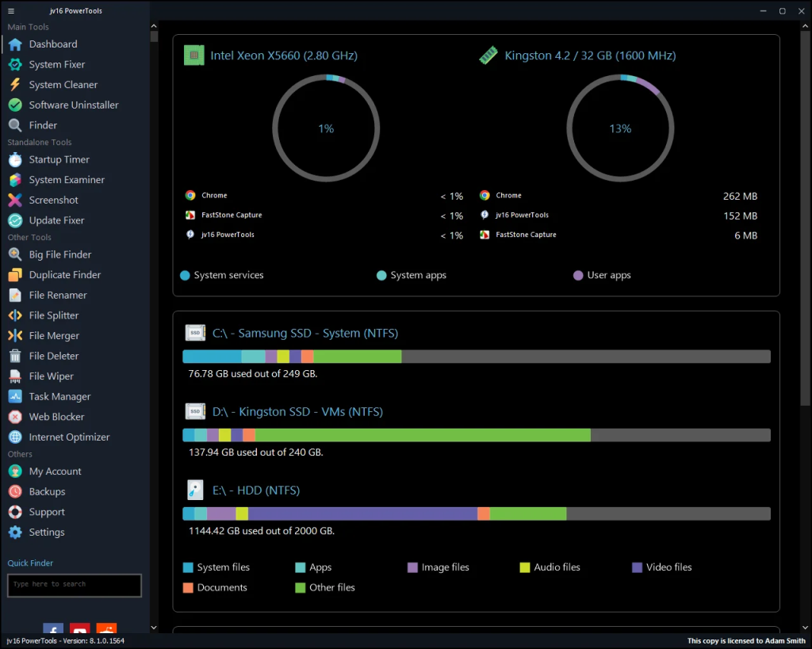
Task: Inspect the C:\ drive usage bar
Action: 476,356
